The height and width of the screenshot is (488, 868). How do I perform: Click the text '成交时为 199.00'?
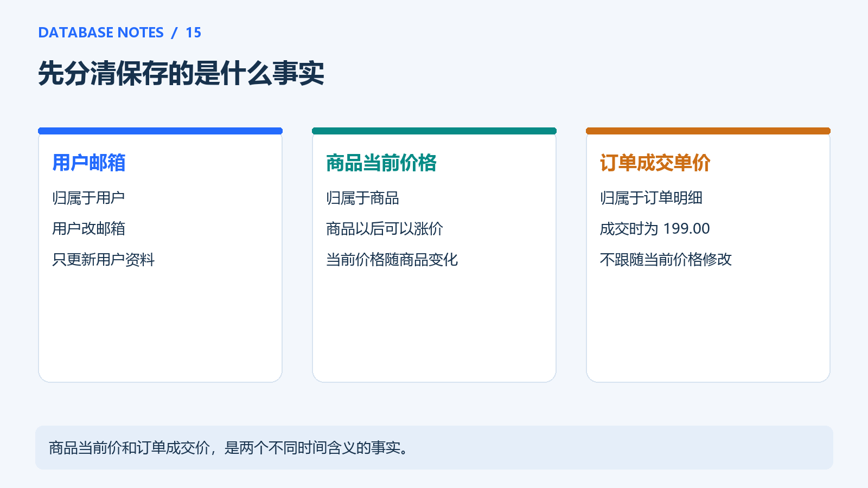[x=655, y=229]
